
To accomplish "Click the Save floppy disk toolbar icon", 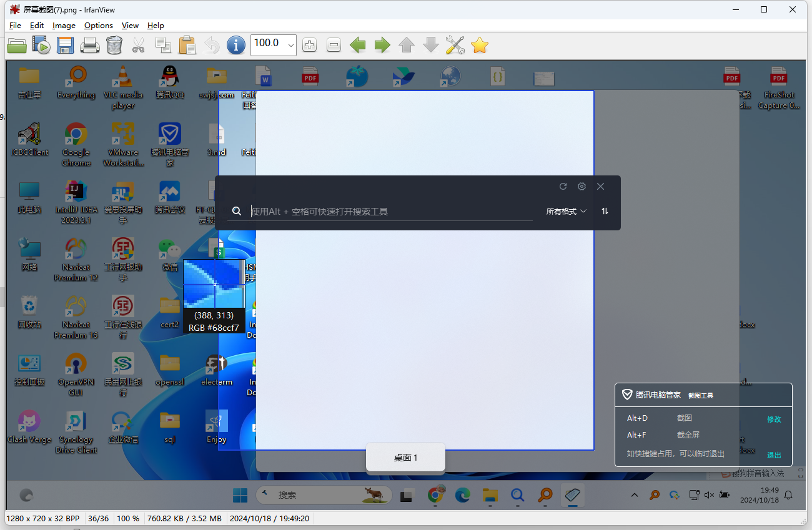I will click(x=66, y=45).
